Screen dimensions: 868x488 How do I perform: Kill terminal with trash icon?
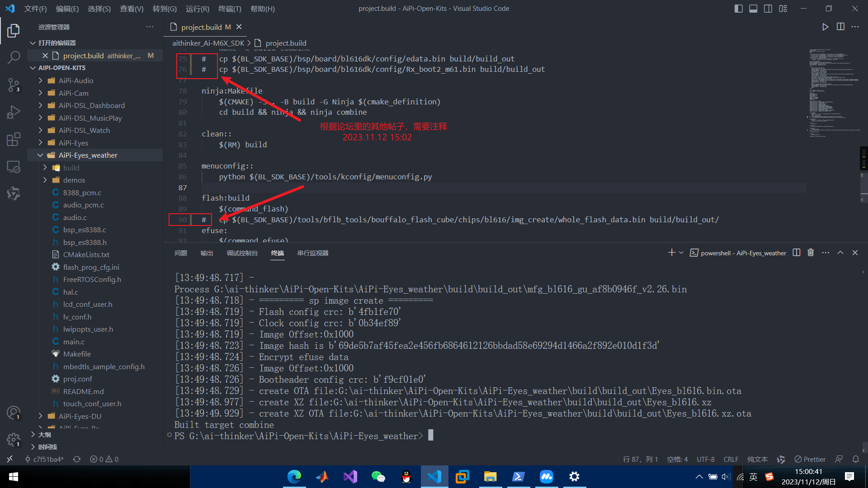tap(811, 253)
